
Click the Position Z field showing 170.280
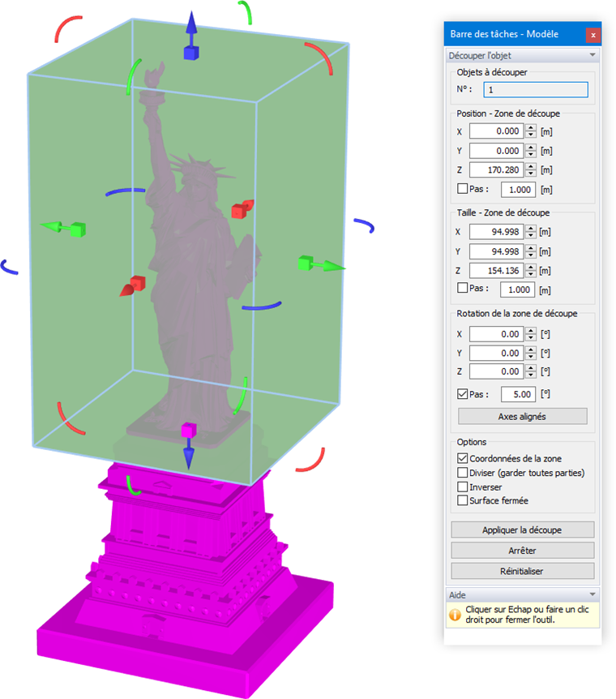click(x=496, y=169)
